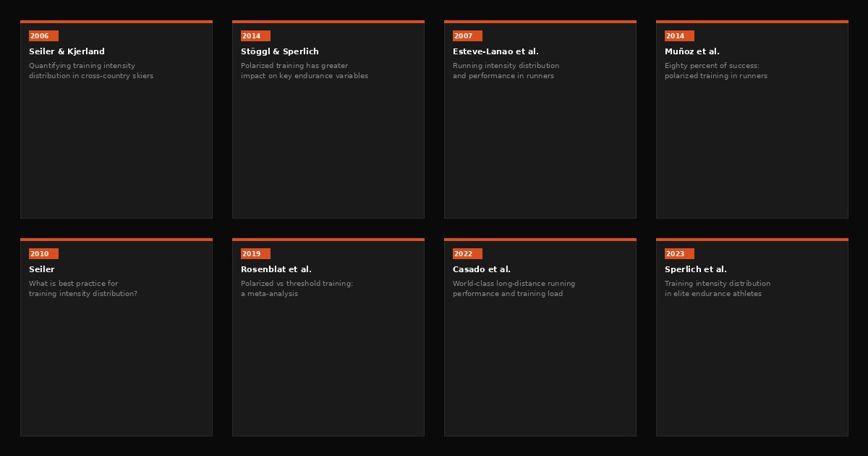Viewport: 868px width, 456px height.
Task: Click the 2010 year badge
Action: coord(43,254)
